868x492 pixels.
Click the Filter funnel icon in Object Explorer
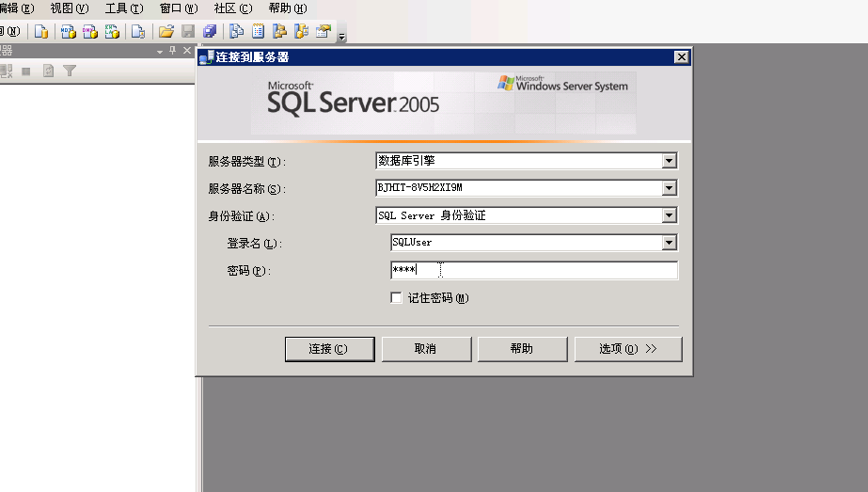coord(70,71)
